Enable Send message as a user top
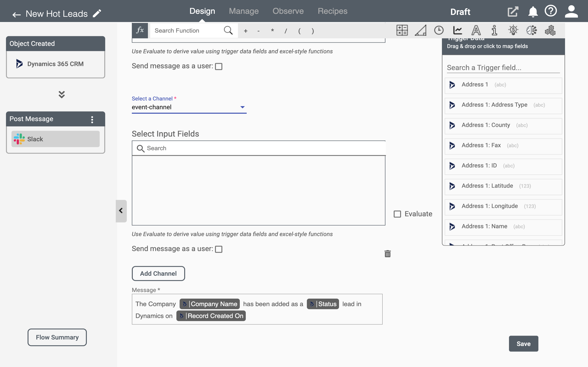The width and height of the screenshot is (588, 367). point(218,66)
